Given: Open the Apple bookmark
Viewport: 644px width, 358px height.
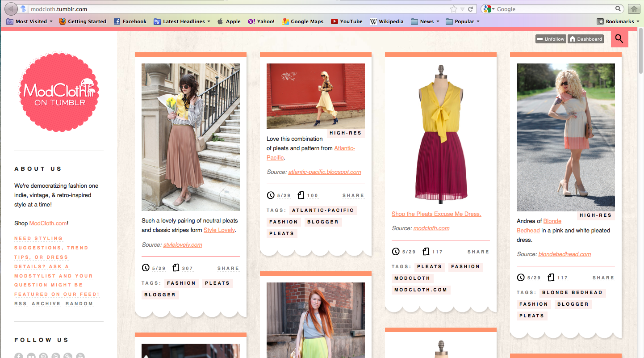Looking at the screenshot, I should 229,21.
